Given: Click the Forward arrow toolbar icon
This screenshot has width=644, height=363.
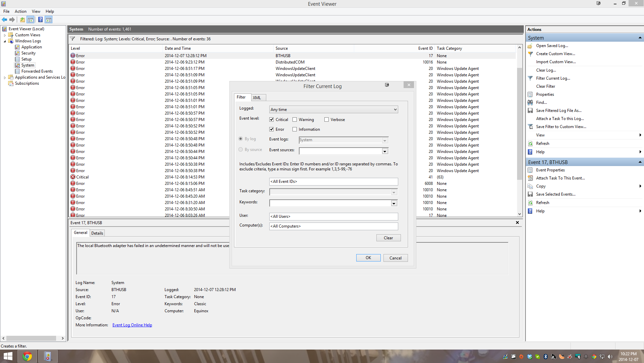Looking at the screenshot, I should click(x=12, y=20).
